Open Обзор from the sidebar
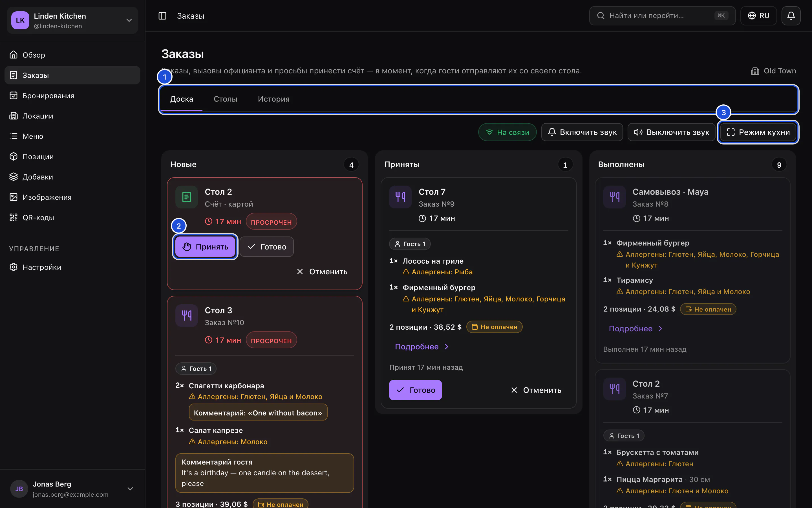Image resolution: width=812 pixels, height=508 pixels. (x=72, y=55)
